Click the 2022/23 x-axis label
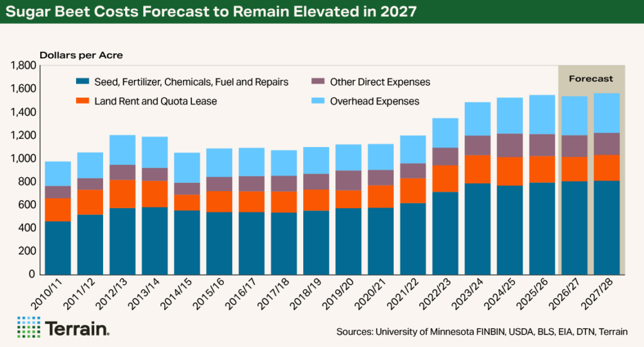The height and width of the screenshot is (347, 644). click(435, 294)
